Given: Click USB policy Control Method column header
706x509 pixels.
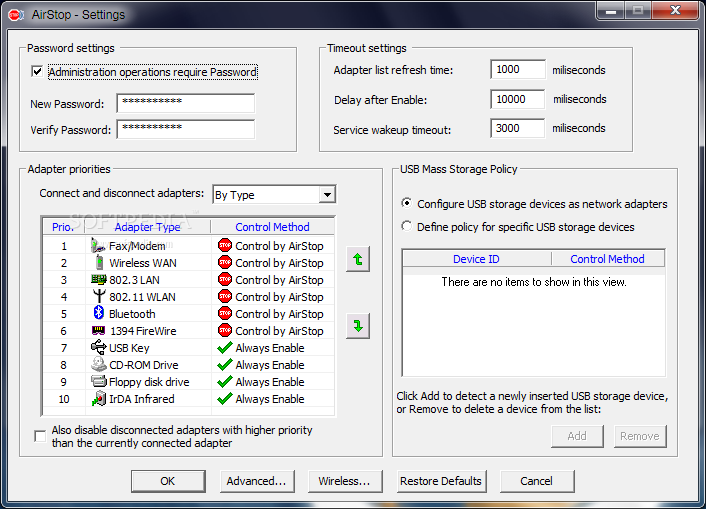Looking at the screenshot, I should click(607, 259).
